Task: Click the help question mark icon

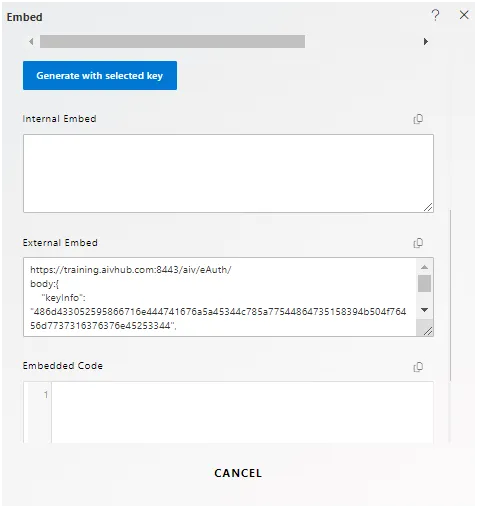Action: point(435,15)
